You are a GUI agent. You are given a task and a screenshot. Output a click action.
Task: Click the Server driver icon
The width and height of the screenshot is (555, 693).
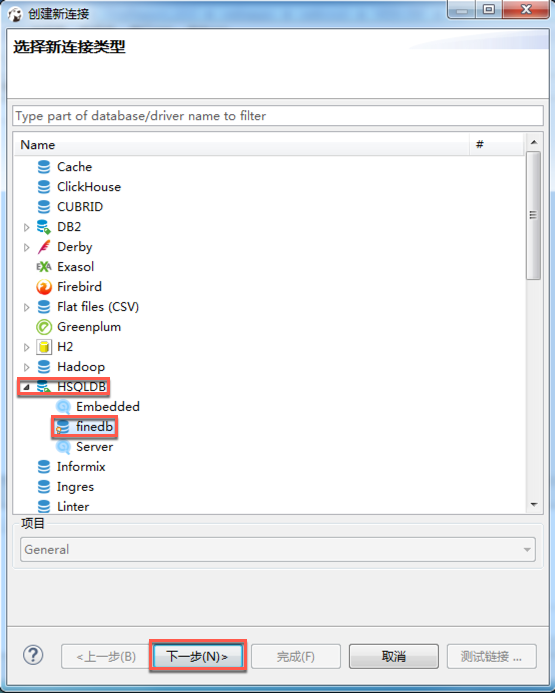(63, 447)
